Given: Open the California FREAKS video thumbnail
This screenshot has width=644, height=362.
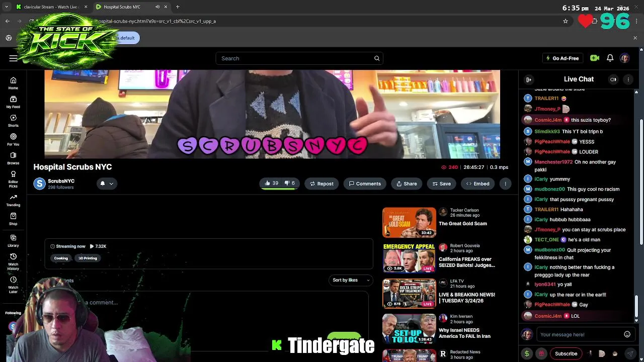Looking at the screenshot, I should (x=409, y=258).
